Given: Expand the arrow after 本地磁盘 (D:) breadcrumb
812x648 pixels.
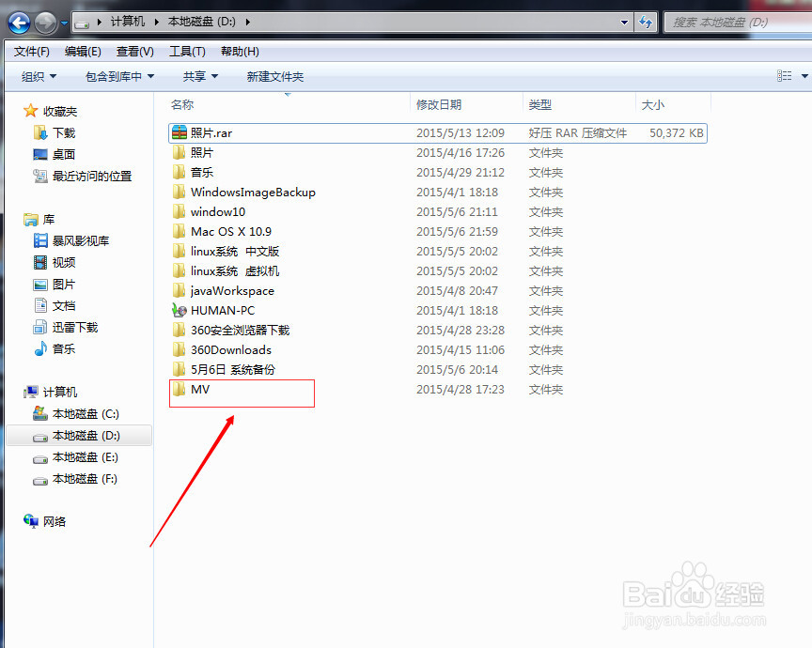Looking at the screenshot, I should [247, 23].
